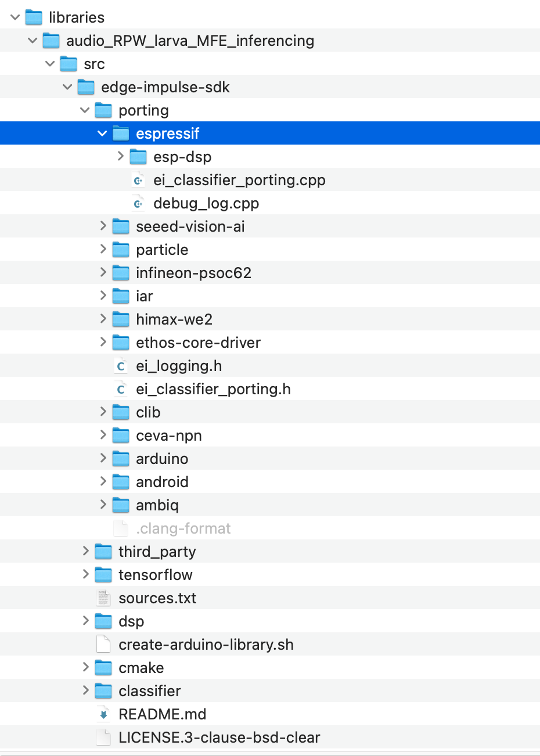Click the particle folder icon
Screen dimensions: 540x756
point(121,250)
